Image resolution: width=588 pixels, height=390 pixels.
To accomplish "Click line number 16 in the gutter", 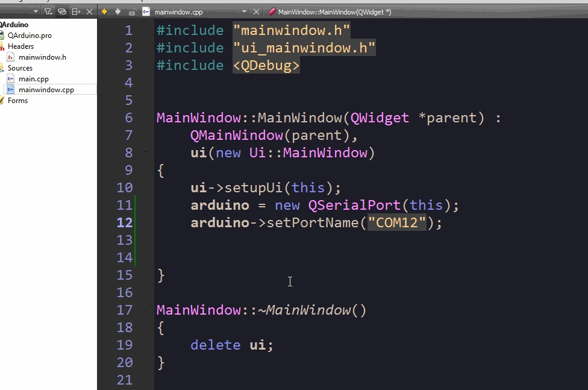I will point(125,292).
